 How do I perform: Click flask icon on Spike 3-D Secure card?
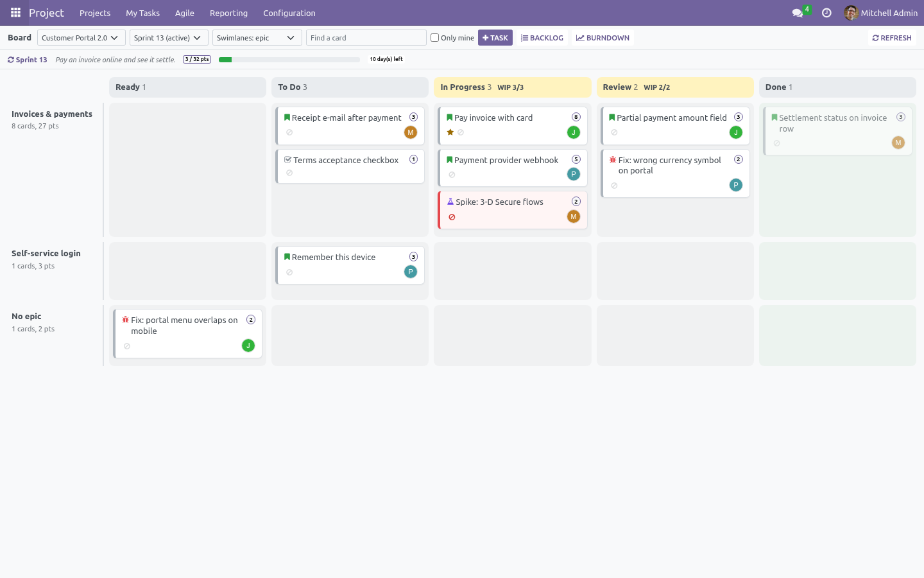pos(450,202)
